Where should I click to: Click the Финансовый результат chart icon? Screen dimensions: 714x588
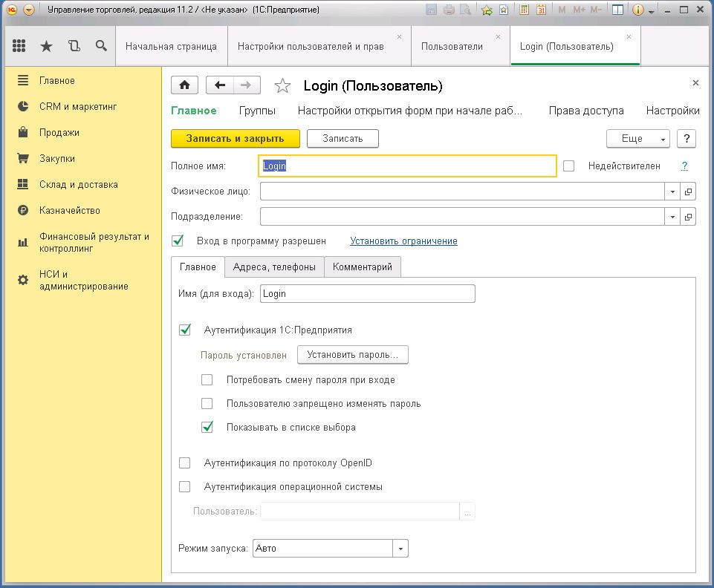coord(23,243)
